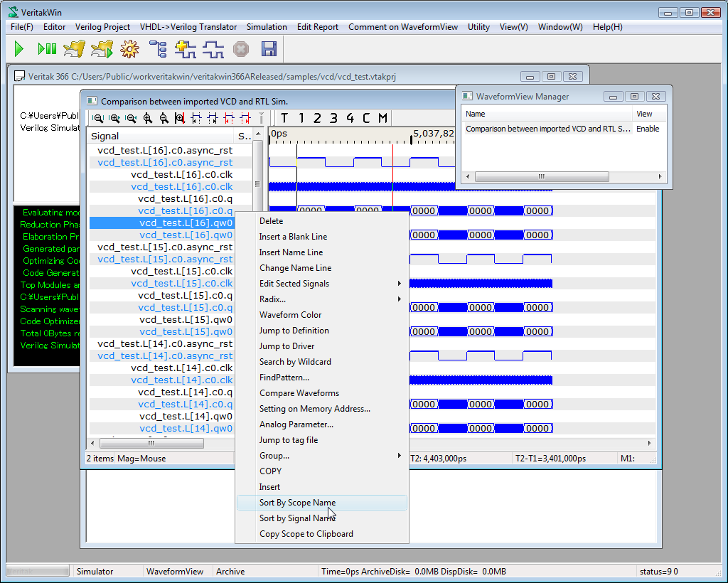Select the Comparison row in WaveformView Manager
728x583 pixels.
(564, 129)
